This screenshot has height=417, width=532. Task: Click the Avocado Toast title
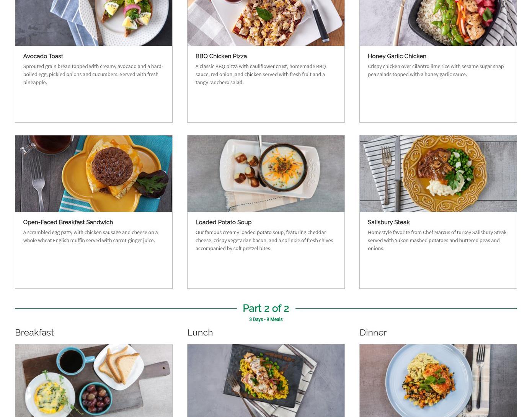click(x=43, y=56)
